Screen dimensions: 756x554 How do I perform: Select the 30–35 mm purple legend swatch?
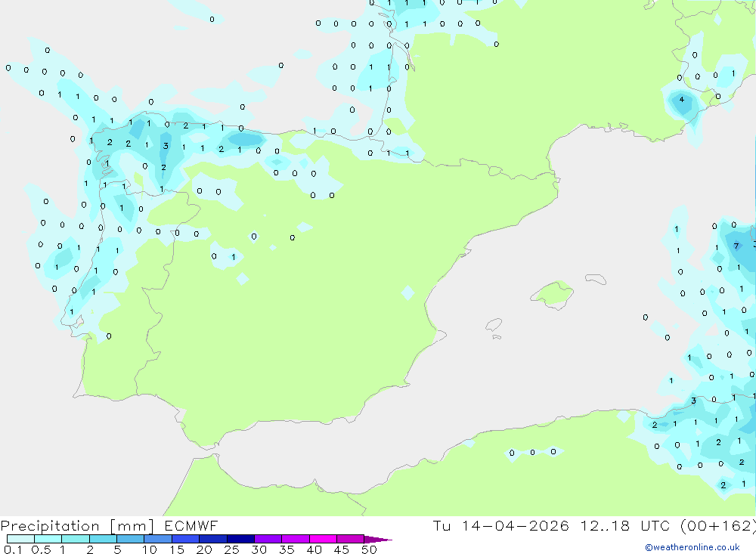click(268, 539)
